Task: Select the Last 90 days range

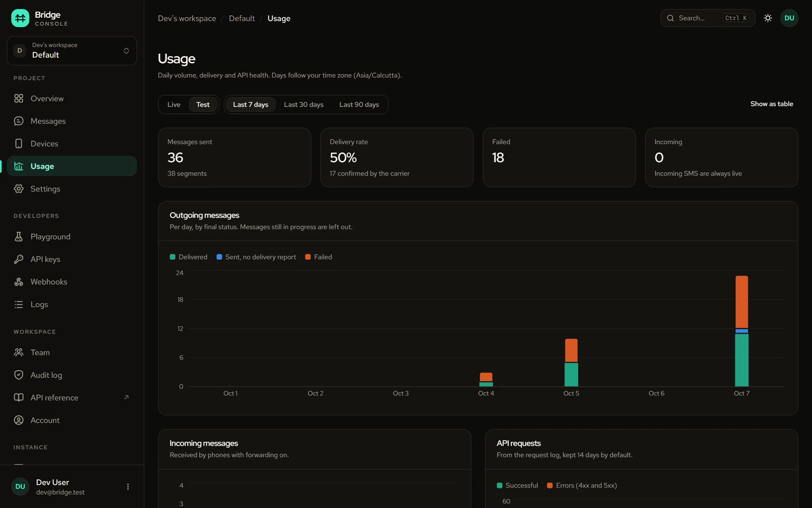Action: click(359, 105)
